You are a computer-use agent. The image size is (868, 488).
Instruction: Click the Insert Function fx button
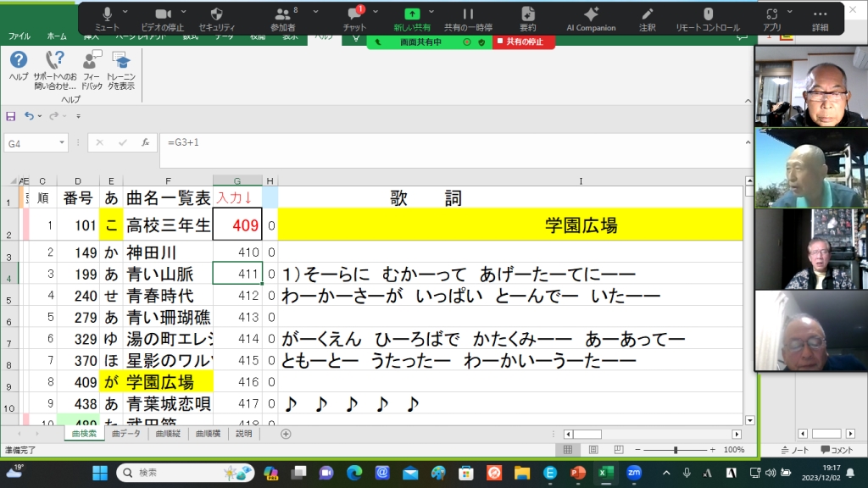145,142
